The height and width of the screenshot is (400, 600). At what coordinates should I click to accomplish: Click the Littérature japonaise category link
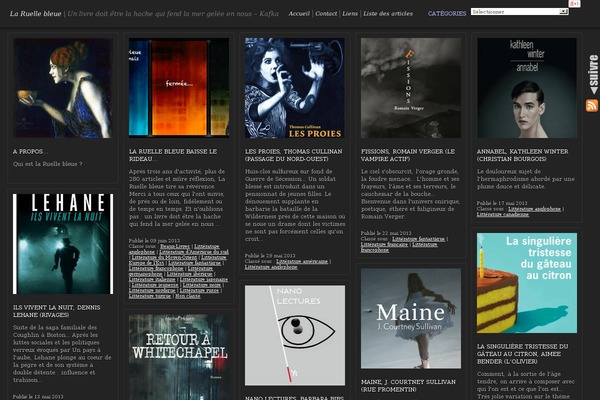pos(204,279)
